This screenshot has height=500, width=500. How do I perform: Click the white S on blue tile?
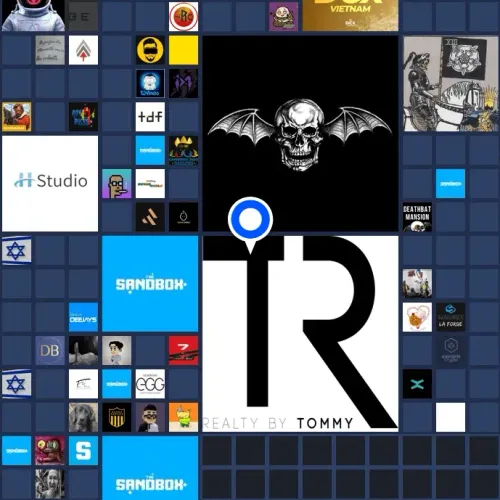point(83,450)
